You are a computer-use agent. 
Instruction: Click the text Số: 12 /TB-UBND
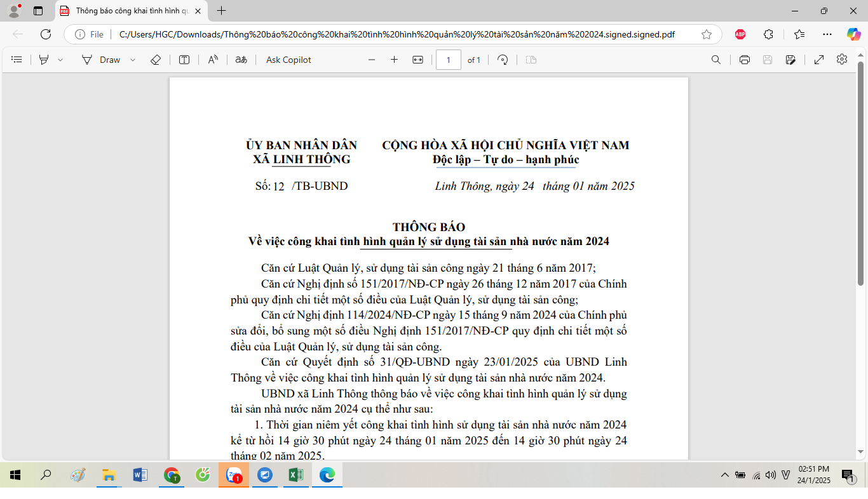(301, 186)
